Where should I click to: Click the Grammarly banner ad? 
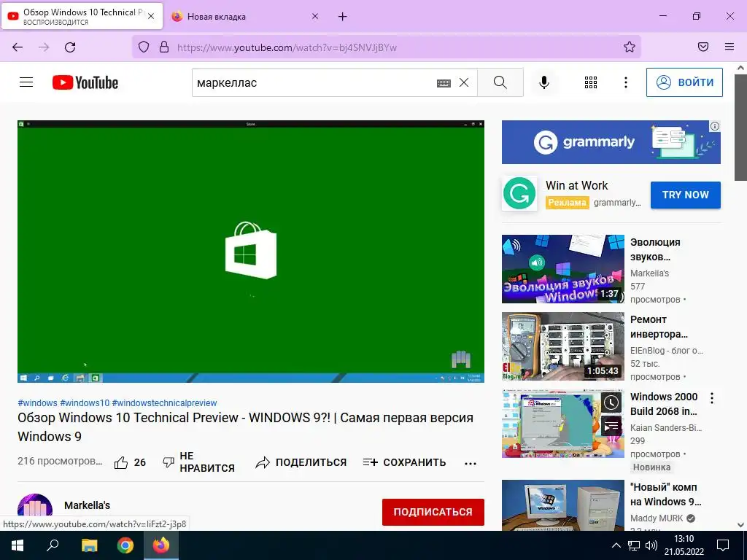point(611,142)
